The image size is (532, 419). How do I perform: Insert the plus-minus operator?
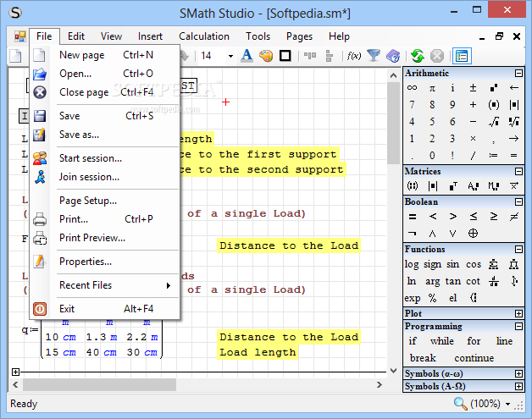click(x=473, y=88)
